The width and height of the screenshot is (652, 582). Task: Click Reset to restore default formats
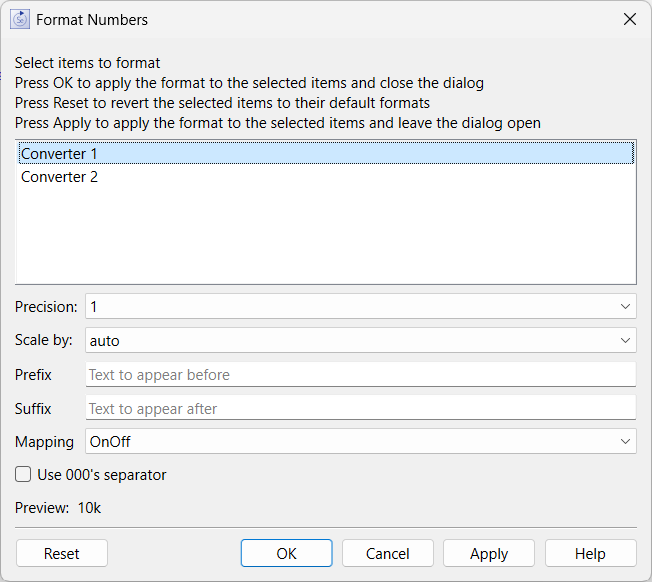click(62, 553)
